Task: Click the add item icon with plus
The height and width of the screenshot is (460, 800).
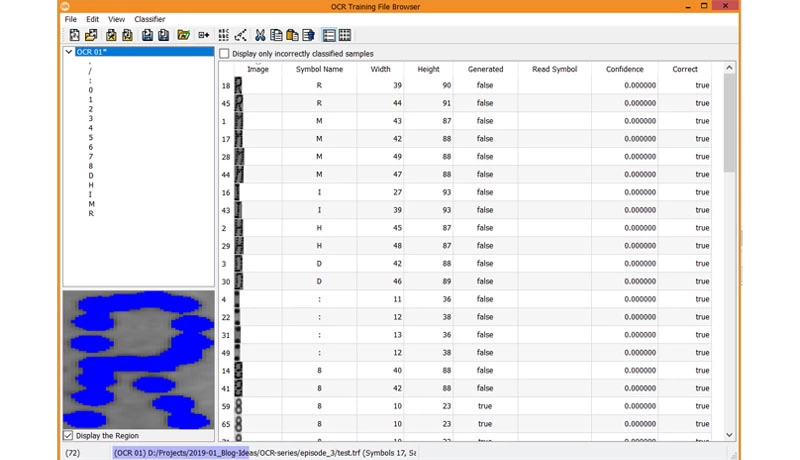Action: pos(204,35)
